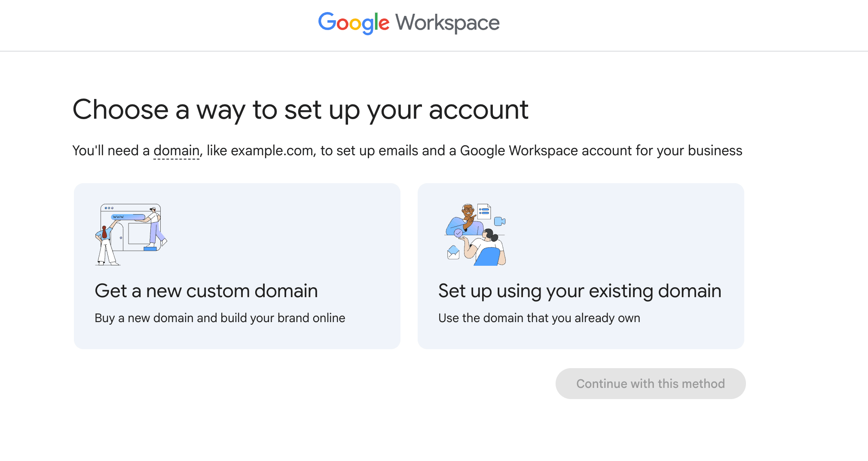Click 'Continue with this method' button
The image size is (868, 461).
coord(651,384)
